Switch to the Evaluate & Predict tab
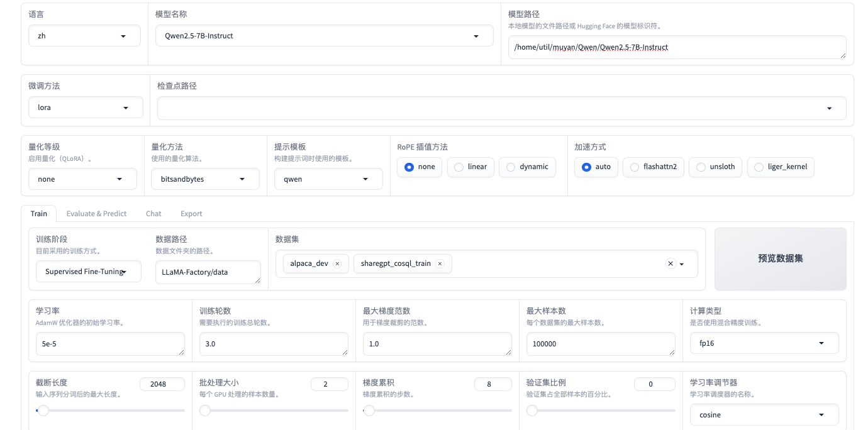This screenshot has height=430, width=868. 96,214
